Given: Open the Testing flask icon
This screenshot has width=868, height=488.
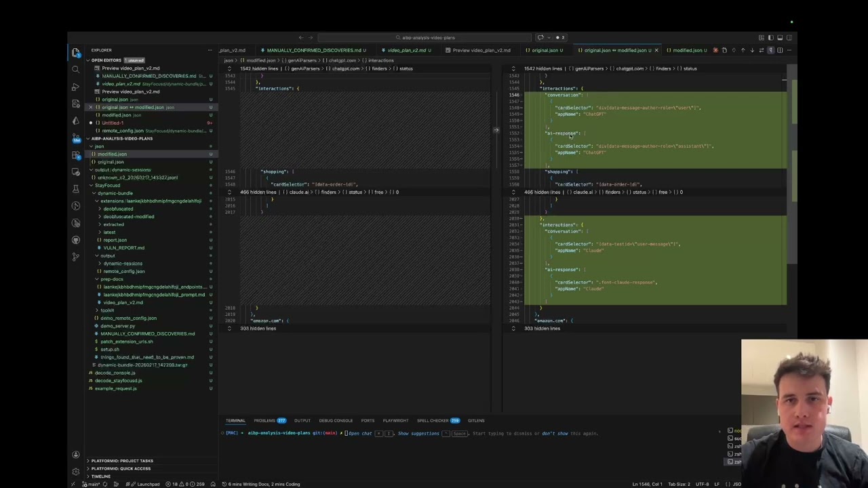Looking at the screenshot, I should (76, 188).
